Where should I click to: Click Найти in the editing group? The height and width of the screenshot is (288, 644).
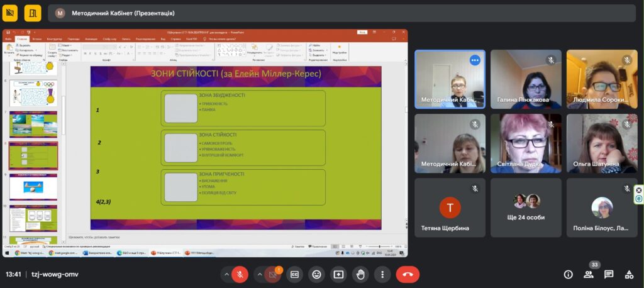314,45
